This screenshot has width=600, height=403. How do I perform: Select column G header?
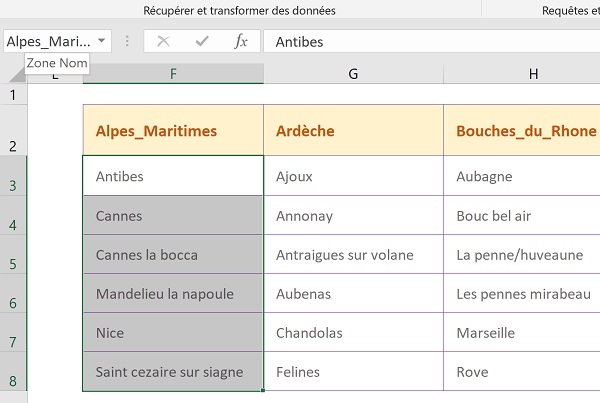353,74
